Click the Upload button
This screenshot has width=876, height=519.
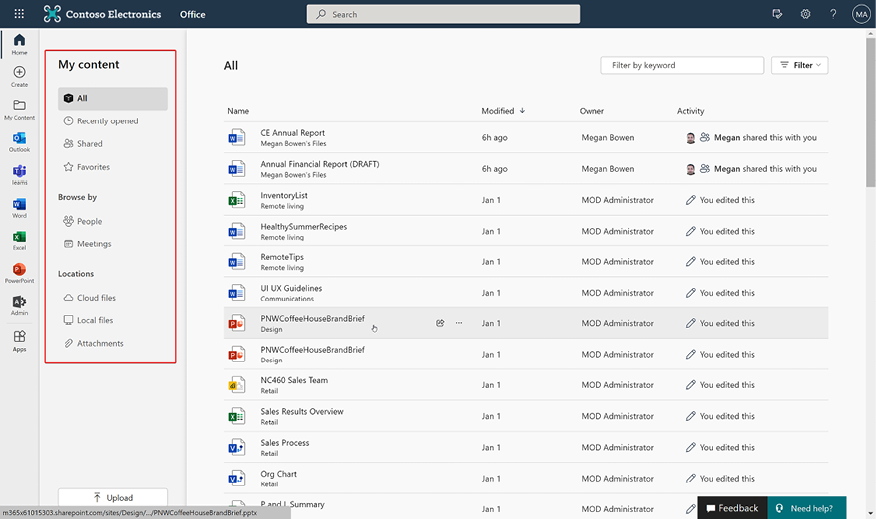[113, 497]
